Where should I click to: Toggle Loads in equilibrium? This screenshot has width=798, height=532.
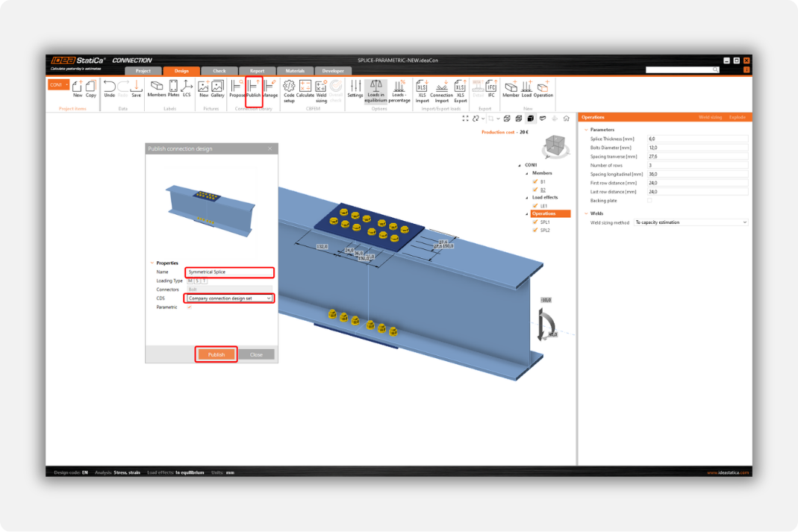pos(375,90)
